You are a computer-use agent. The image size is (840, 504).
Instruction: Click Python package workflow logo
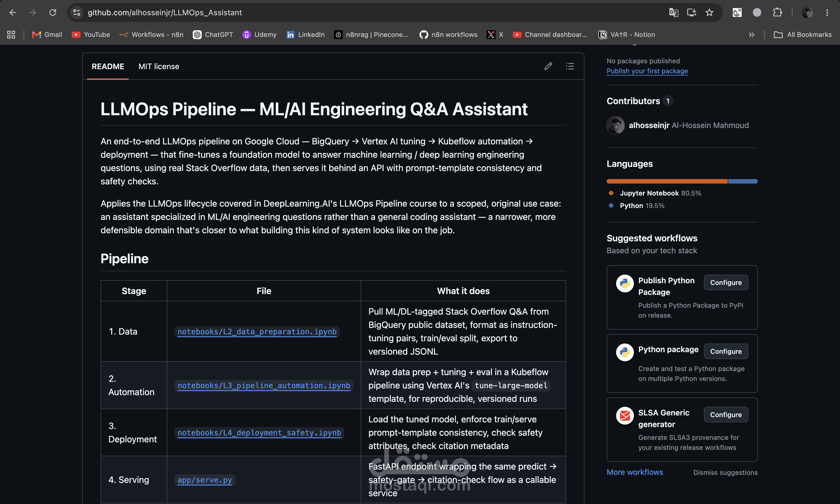[x=625, y=353]
